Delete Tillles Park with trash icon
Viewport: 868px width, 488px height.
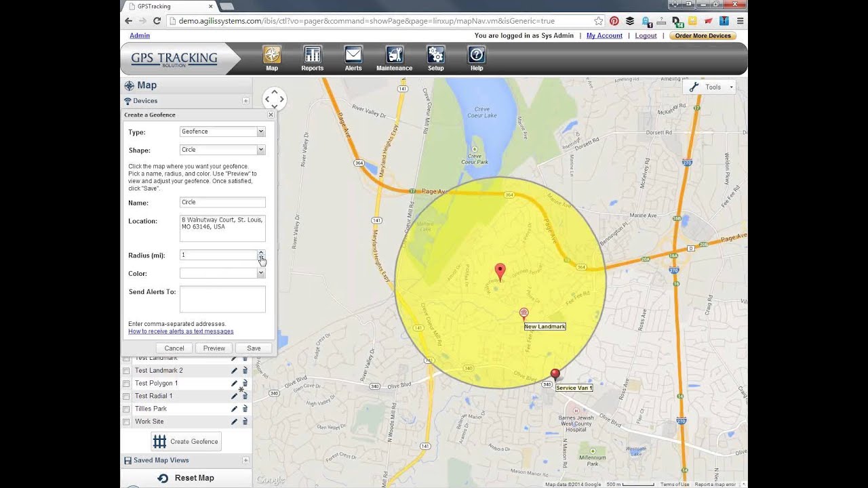(245, 409)
